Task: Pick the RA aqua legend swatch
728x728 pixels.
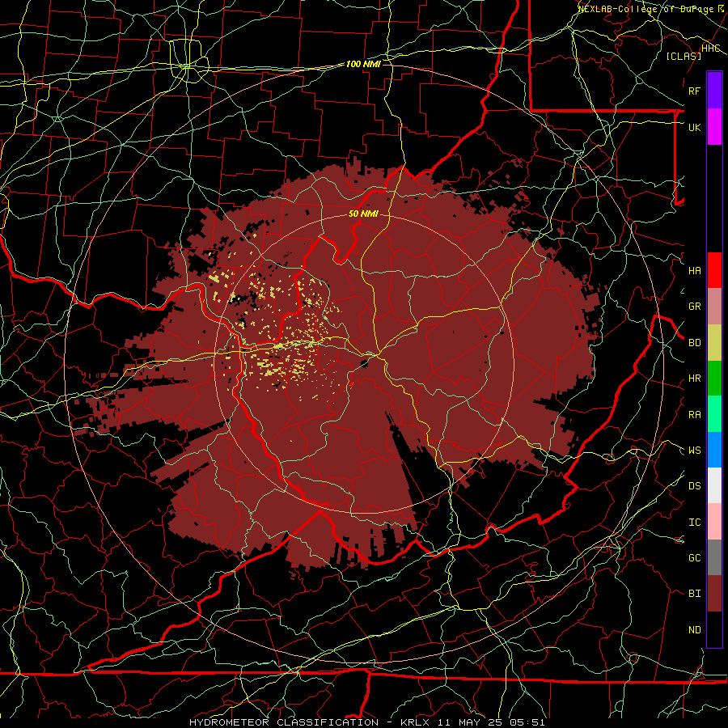Action: (714, 414)
